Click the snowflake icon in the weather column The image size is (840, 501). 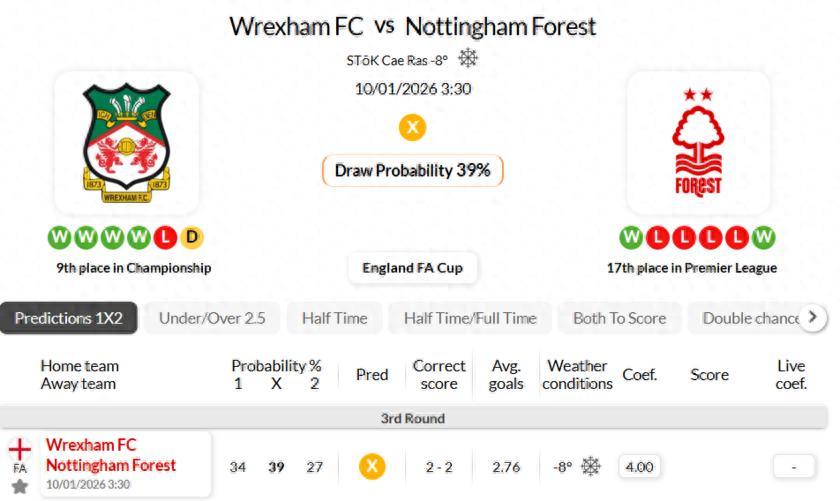(591, 466)
